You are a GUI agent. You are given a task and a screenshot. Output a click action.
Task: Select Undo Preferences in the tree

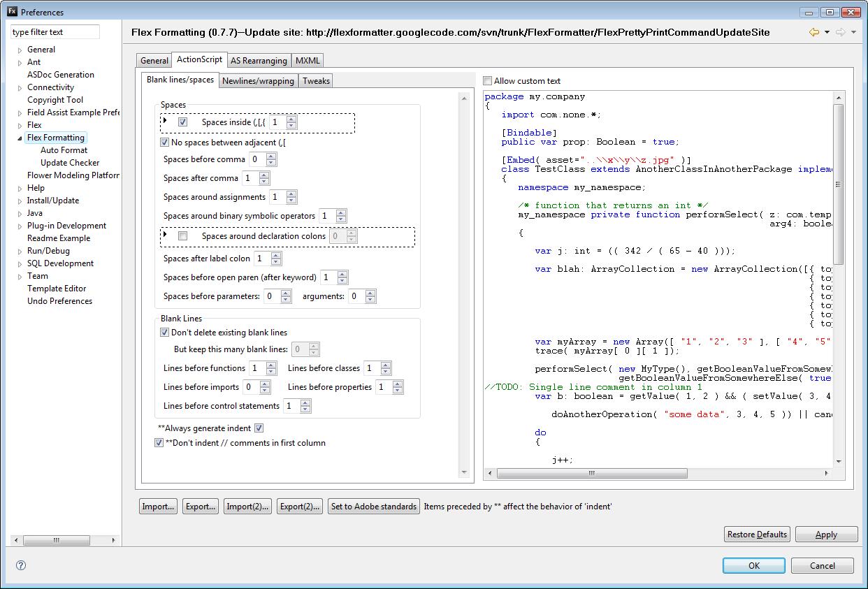point(59,301)
